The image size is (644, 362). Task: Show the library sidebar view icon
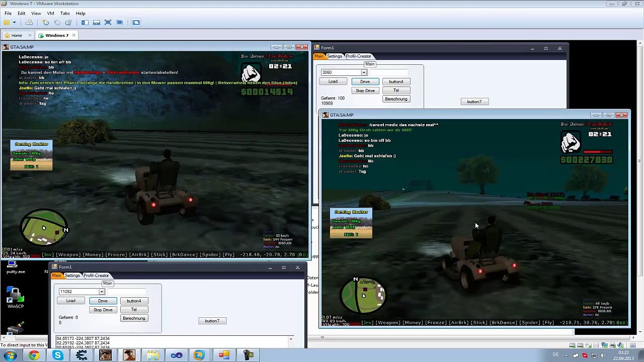point(85,22)
